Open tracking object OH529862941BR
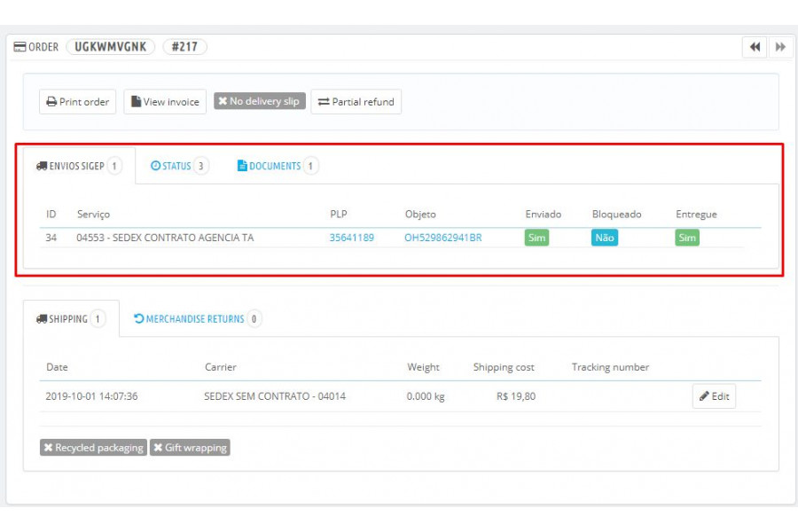This screenshot has width=798, height=532. pyautogui.click(x=443, y=238)
